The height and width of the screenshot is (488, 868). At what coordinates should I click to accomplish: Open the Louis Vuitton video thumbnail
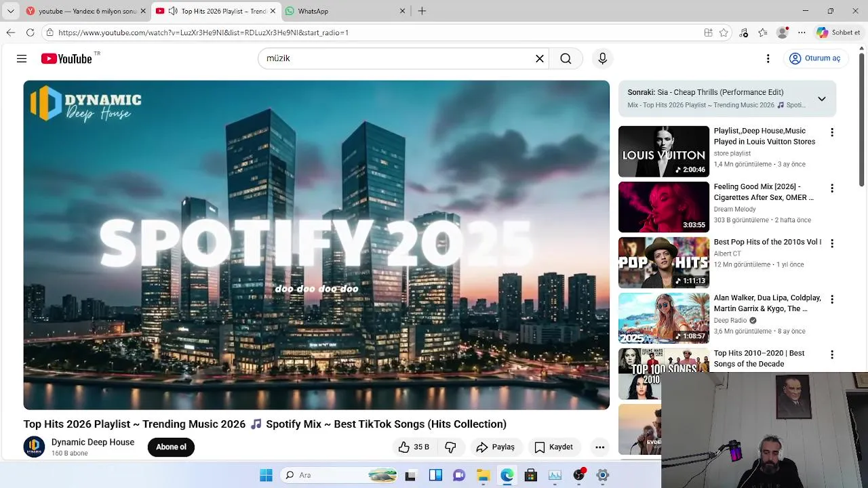(x=663, y=151)
